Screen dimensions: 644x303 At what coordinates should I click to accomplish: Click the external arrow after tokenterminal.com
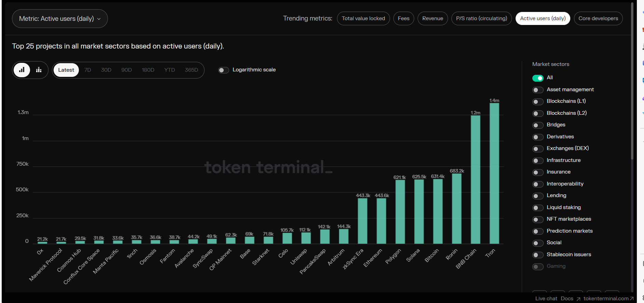tap(631, 299)
